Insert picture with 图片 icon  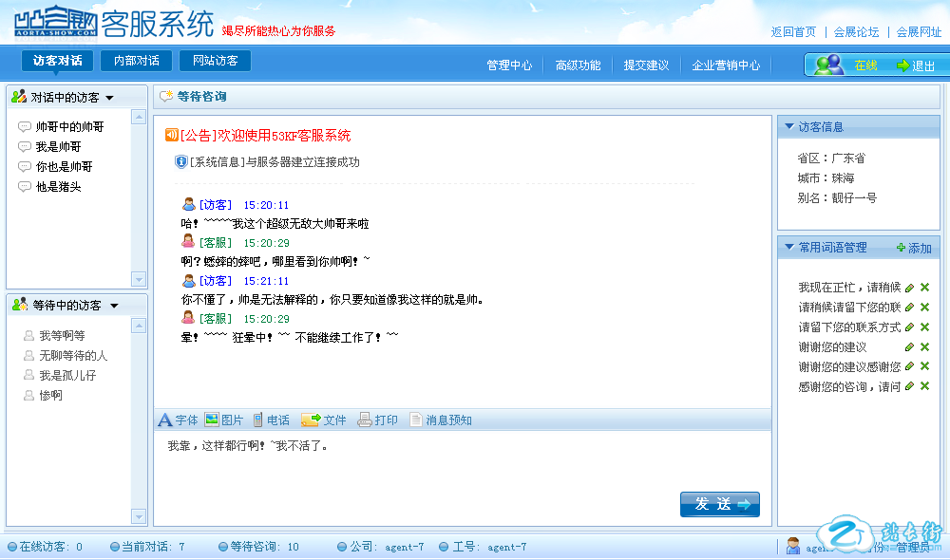[224, 420]
